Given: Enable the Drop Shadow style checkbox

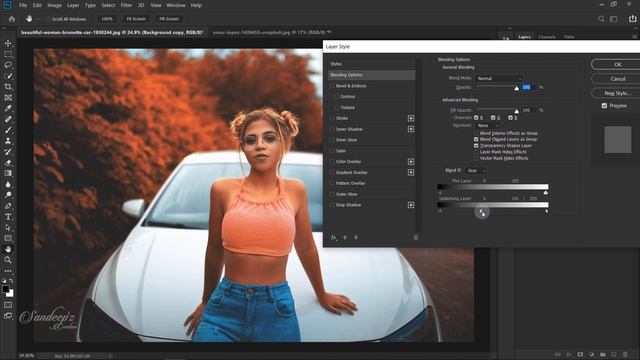Looking at the screenshot, I should pyautogui.click(x=332, y=205).
